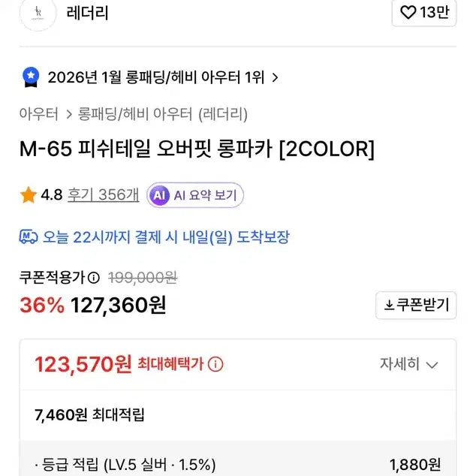Tap the purple AI badge icon
The height and width of the screenshot is (476, 476).
[x=158, y=195]
